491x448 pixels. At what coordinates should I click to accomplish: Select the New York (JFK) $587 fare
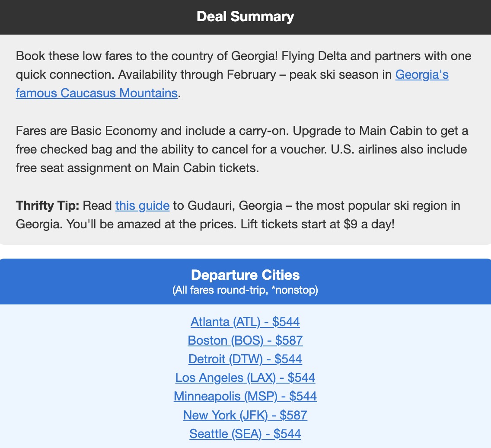point(245,416)
